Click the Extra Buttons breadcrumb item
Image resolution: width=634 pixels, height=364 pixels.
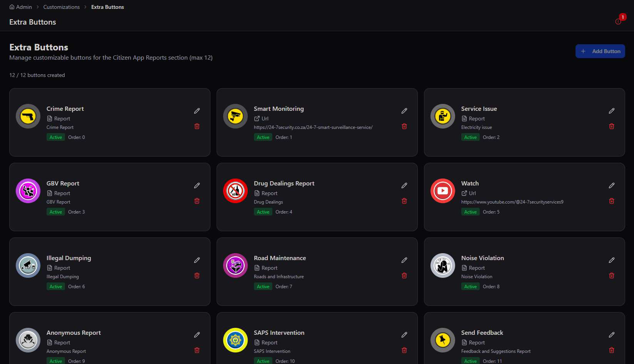coord(107,7)
